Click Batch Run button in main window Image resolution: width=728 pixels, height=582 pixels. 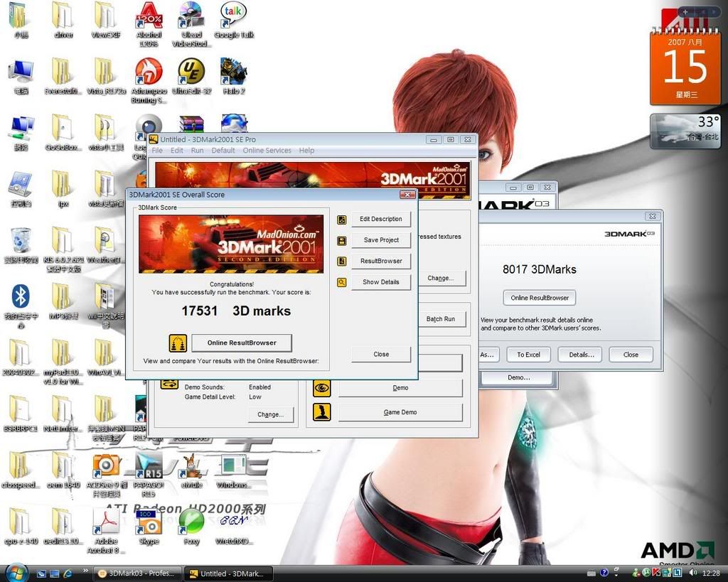(441, 319)
